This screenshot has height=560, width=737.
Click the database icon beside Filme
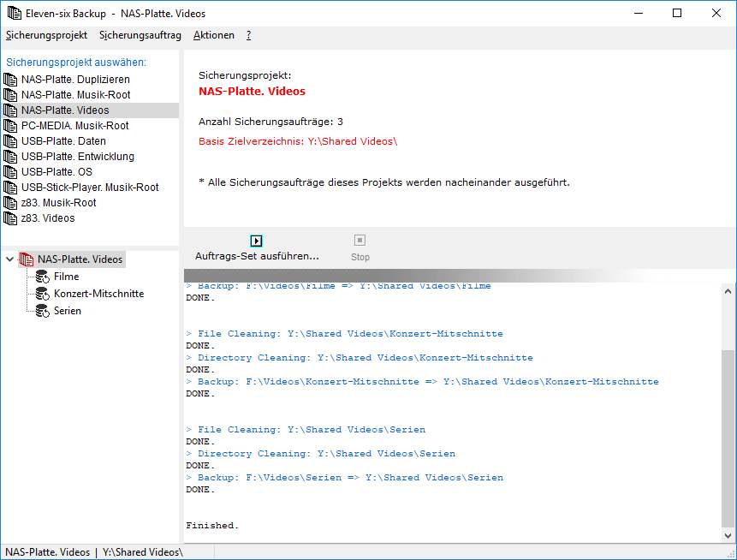(42, 277)
